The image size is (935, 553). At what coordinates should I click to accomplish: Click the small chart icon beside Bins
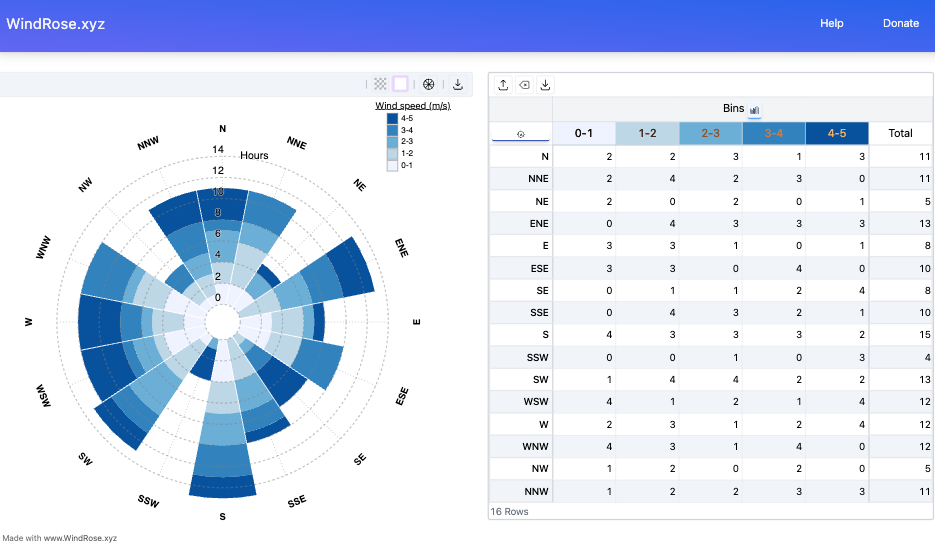(755, 109)
